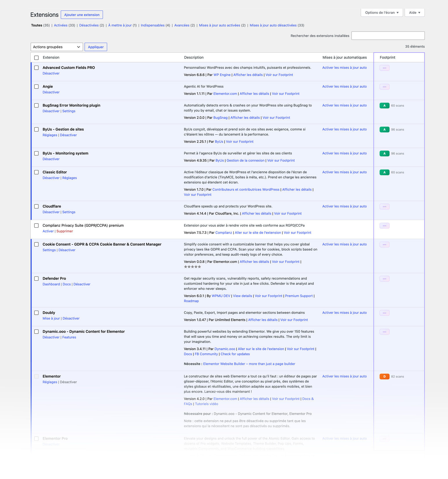448x479 pixels.
Task: Click the pending Footprint badge for Cloudflare
Action: (384, 207)
